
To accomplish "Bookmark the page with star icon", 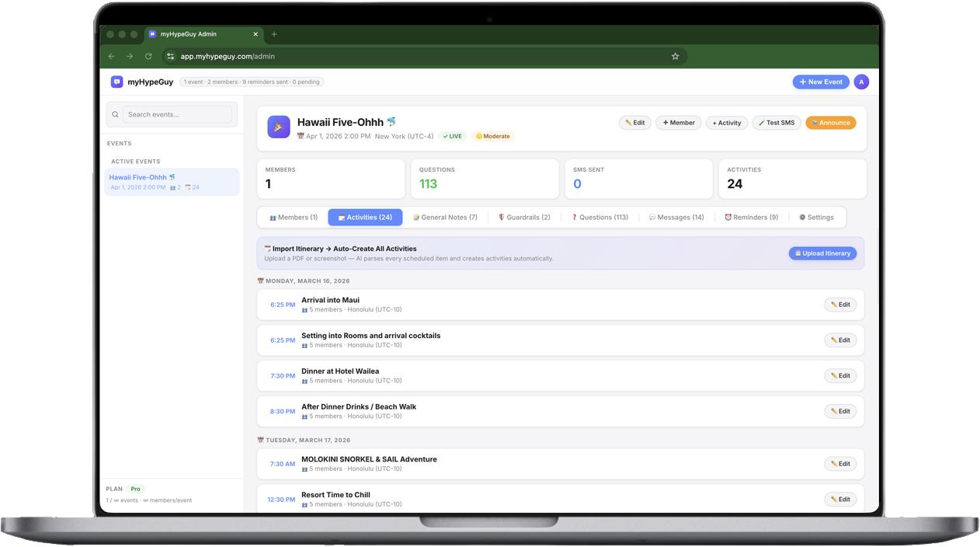I will pos(675,56).
